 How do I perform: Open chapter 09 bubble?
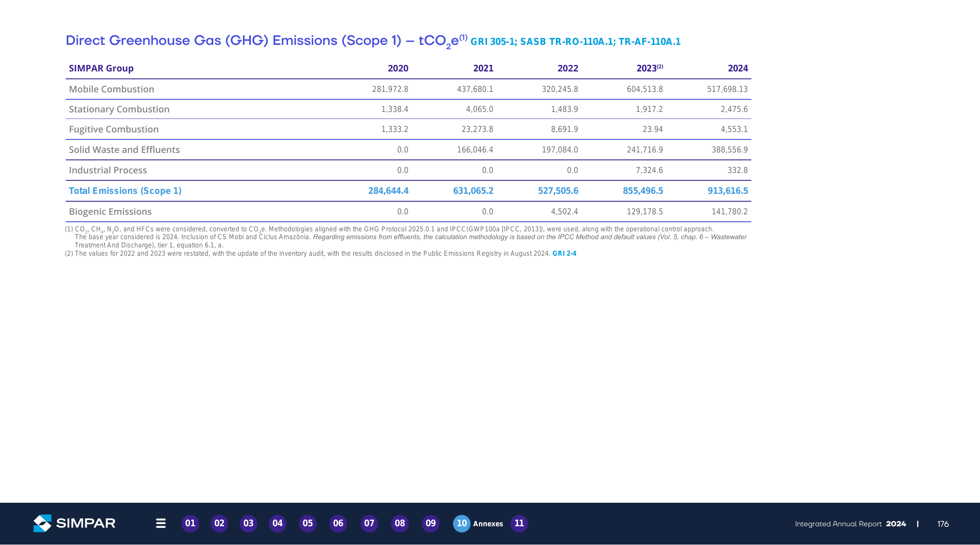pos(431,523)
